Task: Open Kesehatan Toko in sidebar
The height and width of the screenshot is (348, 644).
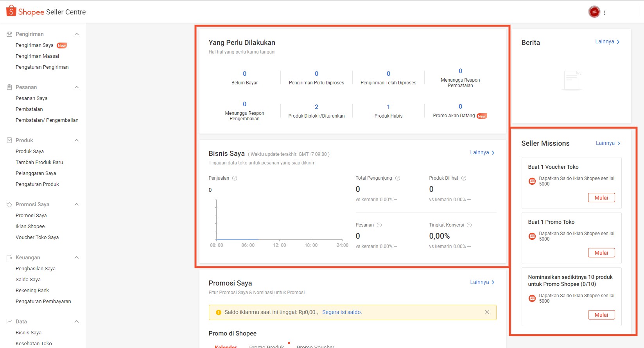Action: pos(34,344)
